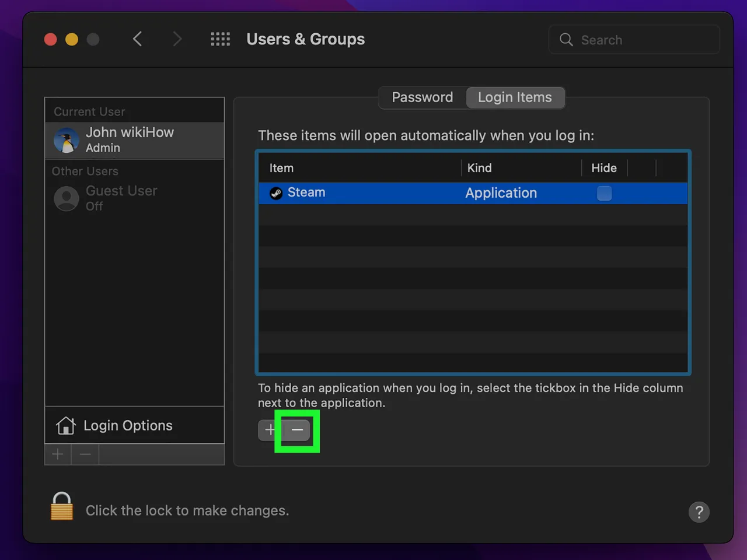The width and height of the screenshot is (747, 560).
Task: Go back with the left chevron
Action: click(x=138, y=39)
